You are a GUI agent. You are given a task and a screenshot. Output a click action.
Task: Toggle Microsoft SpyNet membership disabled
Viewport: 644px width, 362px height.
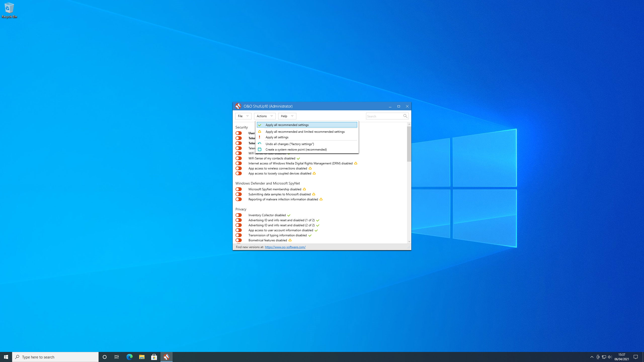(238, 189)
